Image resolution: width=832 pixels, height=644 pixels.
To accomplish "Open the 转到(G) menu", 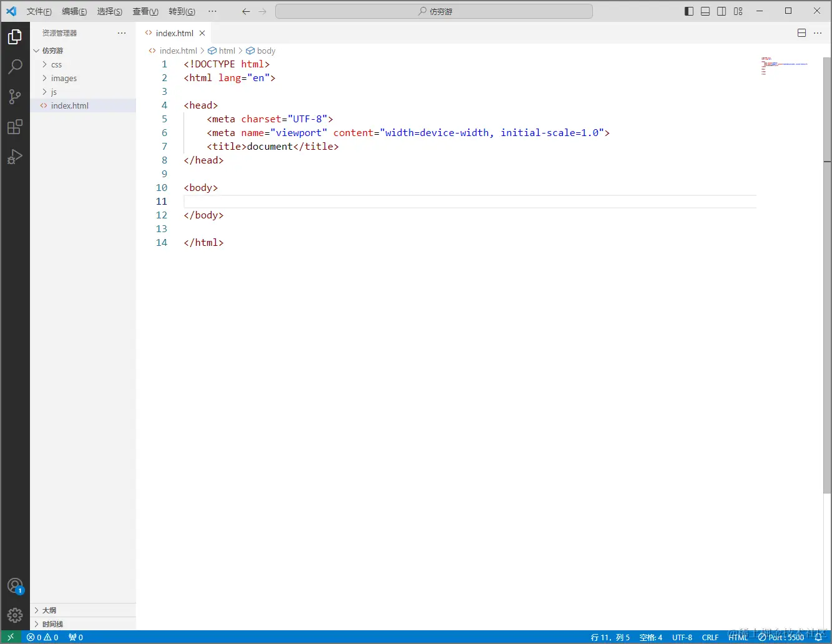I will [182, 11].
